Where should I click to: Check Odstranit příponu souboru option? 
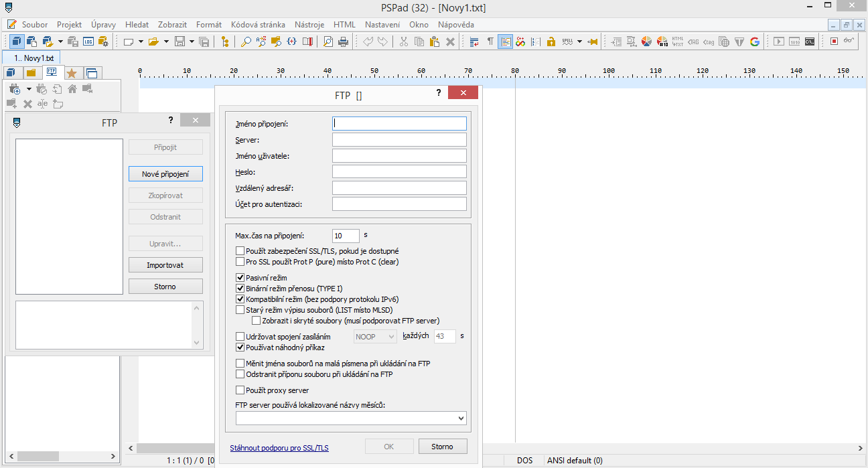pos(240,374)
